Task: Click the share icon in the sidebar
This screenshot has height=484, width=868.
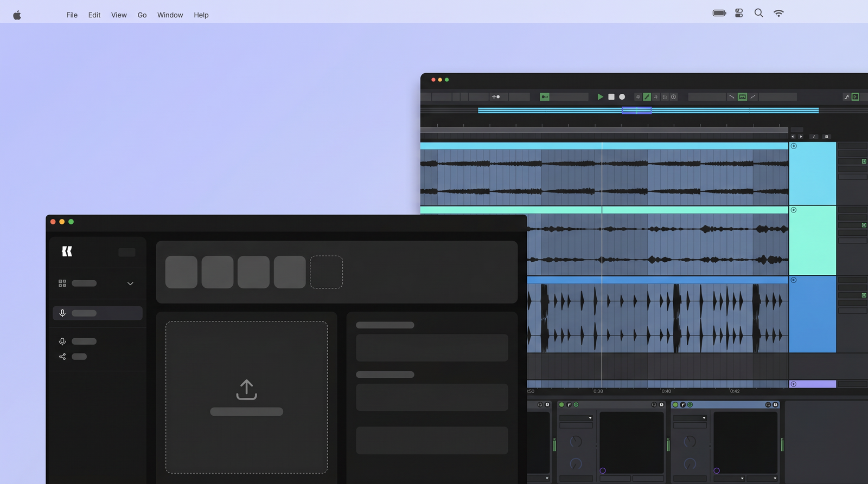Action: (62, 357)
